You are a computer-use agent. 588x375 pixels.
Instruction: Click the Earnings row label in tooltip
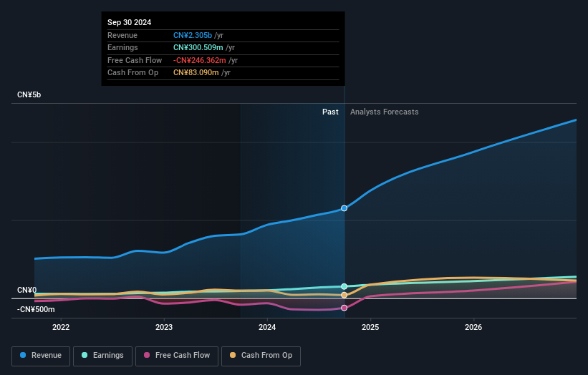tap(122, 47)
